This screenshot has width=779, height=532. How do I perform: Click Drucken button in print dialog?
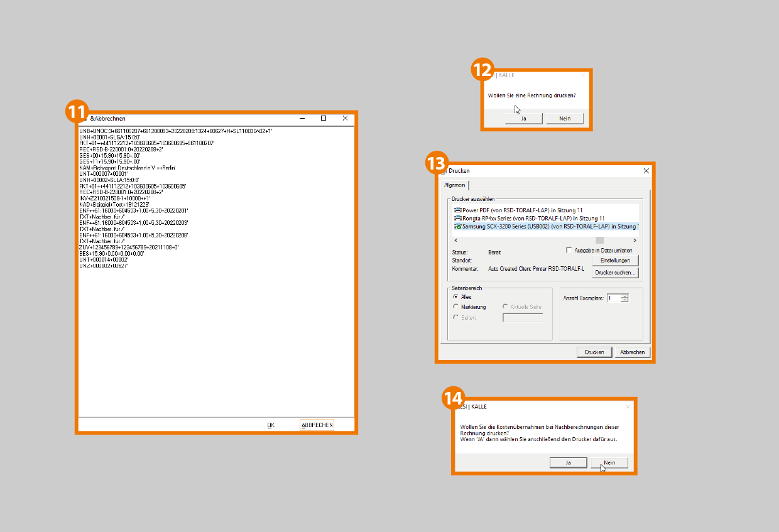click(594, 352)
